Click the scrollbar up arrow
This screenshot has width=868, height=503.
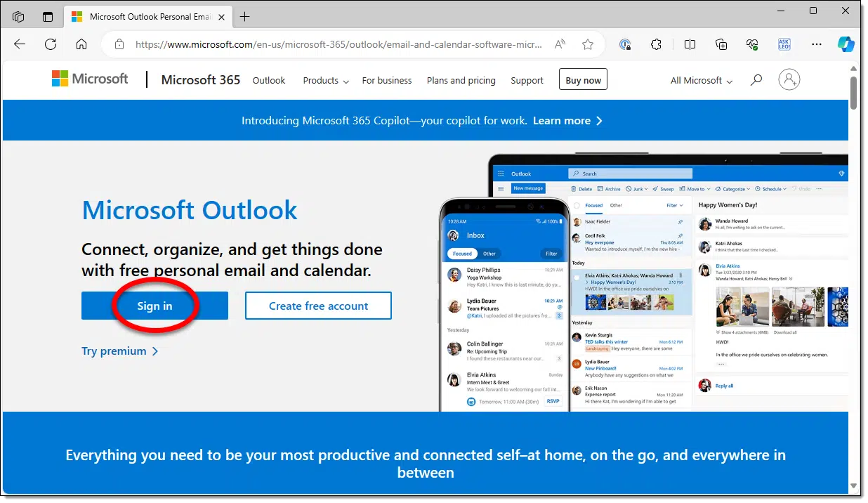(854, 68)
